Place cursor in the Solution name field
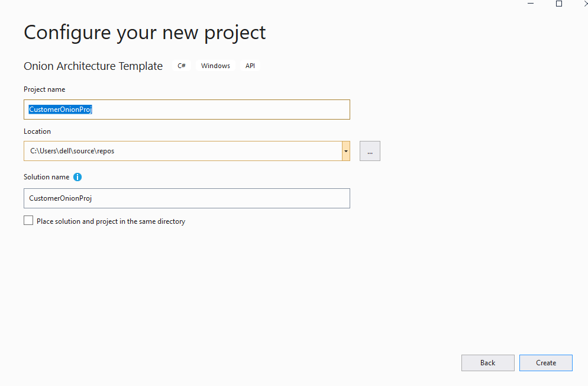This screenshot has width=588, height=386. click(x=187, y=198)
